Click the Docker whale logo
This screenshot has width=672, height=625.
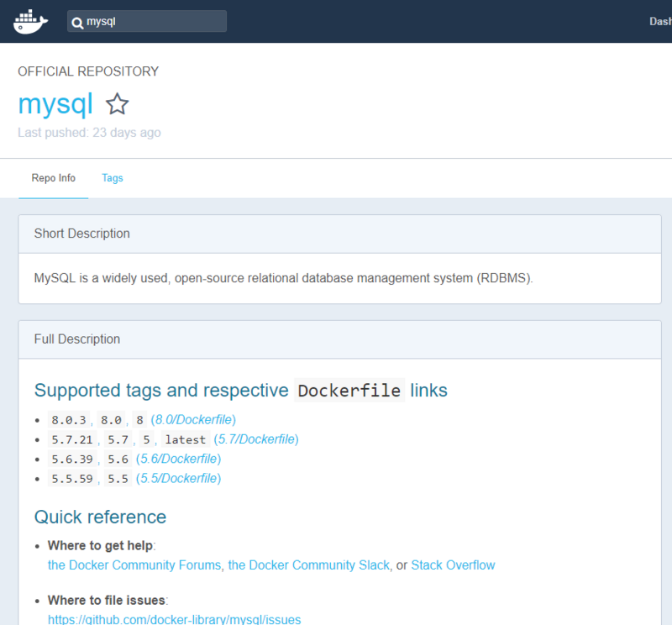[x=30, y=22]
